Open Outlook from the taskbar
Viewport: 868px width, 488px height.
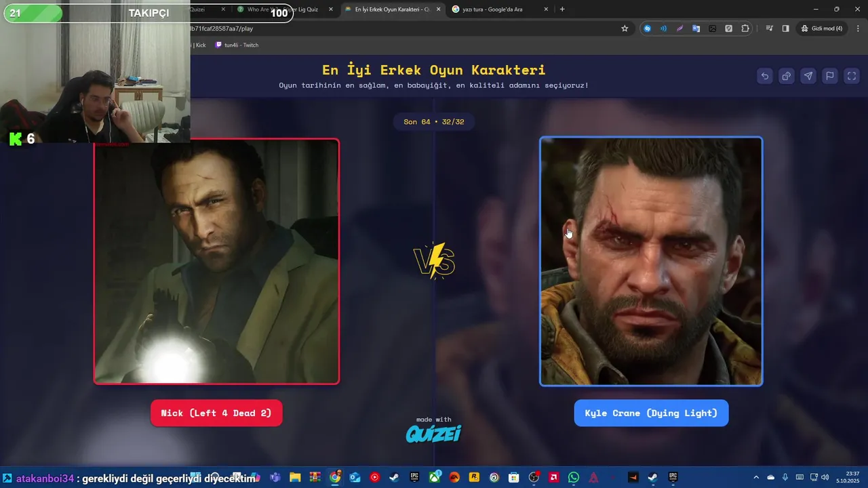pyautogui.click(x=355, y=477)
